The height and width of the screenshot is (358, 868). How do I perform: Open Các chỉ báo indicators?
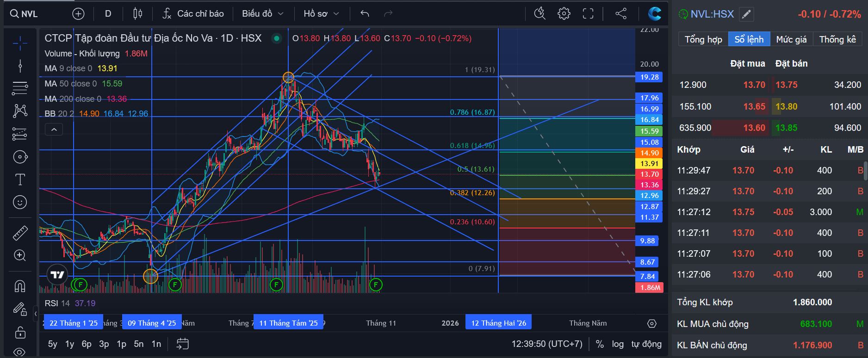click(193, 14)
